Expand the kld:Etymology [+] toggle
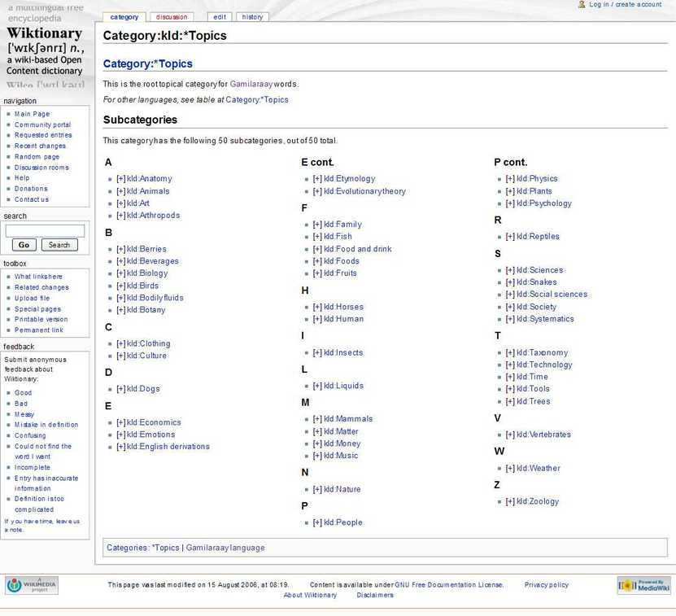 click(x=317, y=178)
